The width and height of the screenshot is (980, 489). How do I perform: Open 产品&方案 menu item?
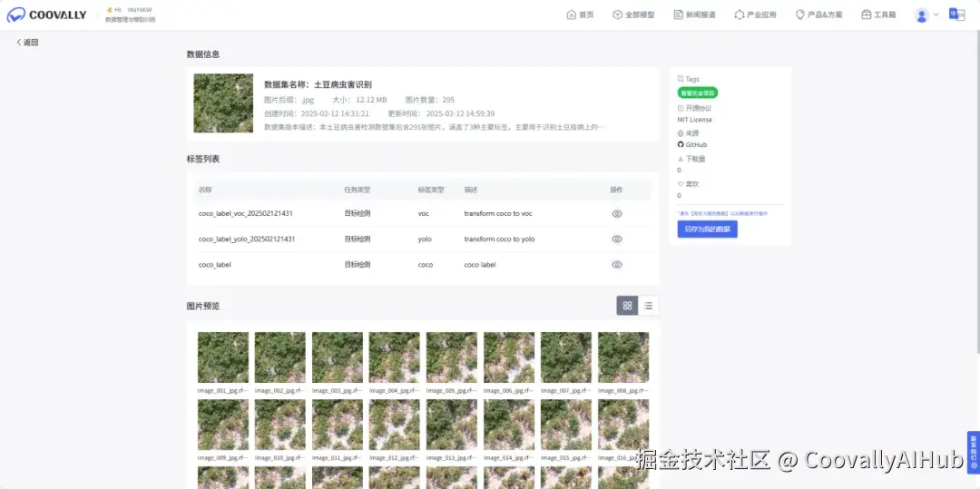point(818,15)
